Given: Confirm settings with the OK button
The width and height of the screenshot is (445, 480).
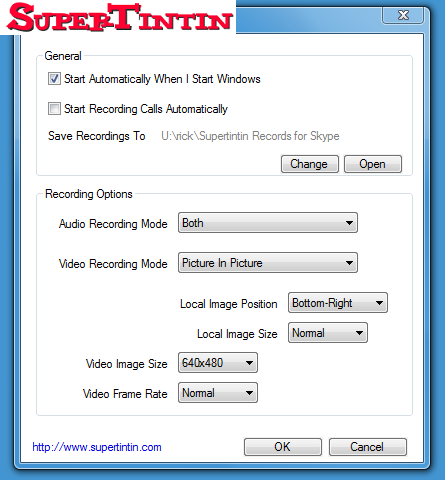Looking at the screenshot, I should (x=283, y=447).
